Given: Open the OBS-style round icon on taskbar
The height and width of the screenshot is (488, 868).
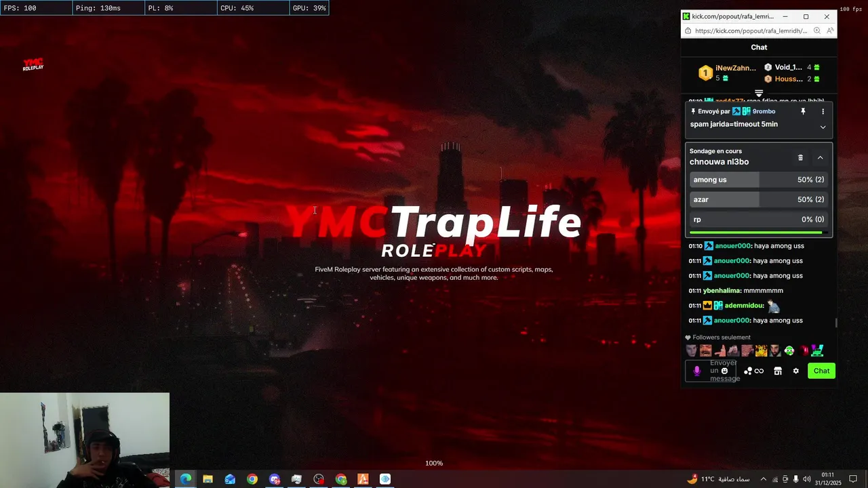Looking at the screenshot, I should (319, 479).
